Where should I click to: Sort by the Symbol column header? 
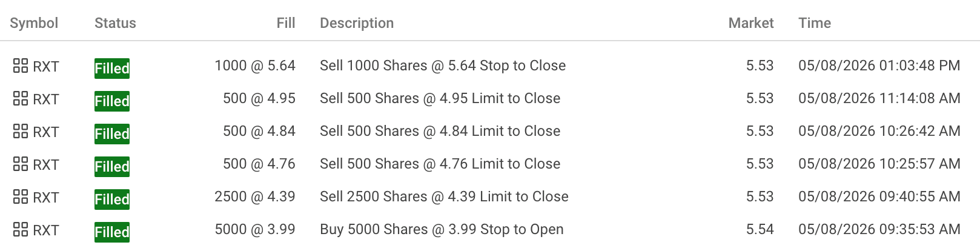(34, 23)
